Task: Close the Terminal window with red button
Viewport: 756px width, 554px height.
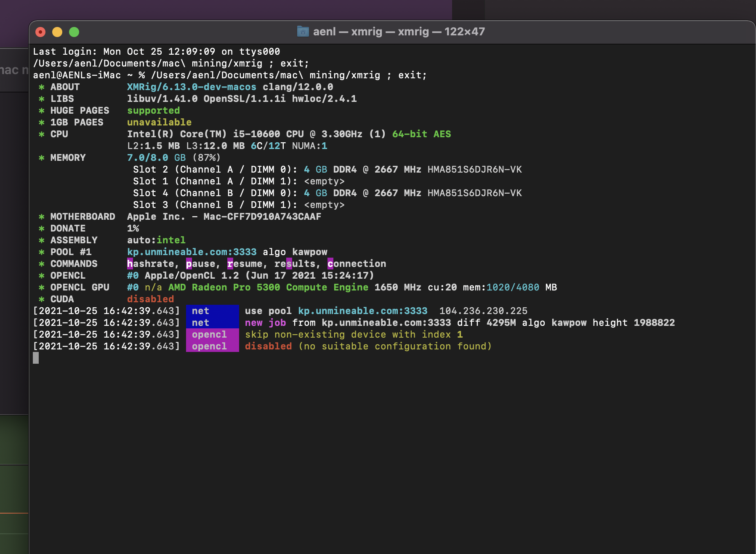Action: point(40,32)
